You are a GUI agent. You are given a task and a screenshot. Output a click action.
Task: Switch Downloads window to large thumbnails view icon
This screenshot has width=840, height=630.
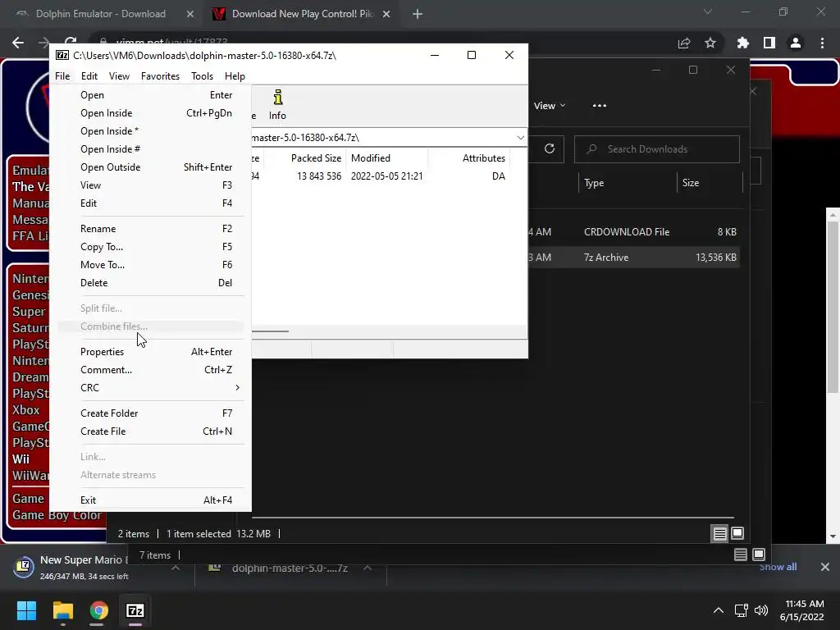(x=737, y=533)
